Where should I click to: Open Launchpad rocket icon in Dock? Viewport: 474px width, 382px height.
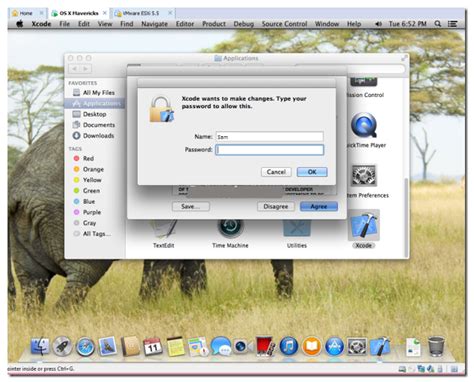62,346
